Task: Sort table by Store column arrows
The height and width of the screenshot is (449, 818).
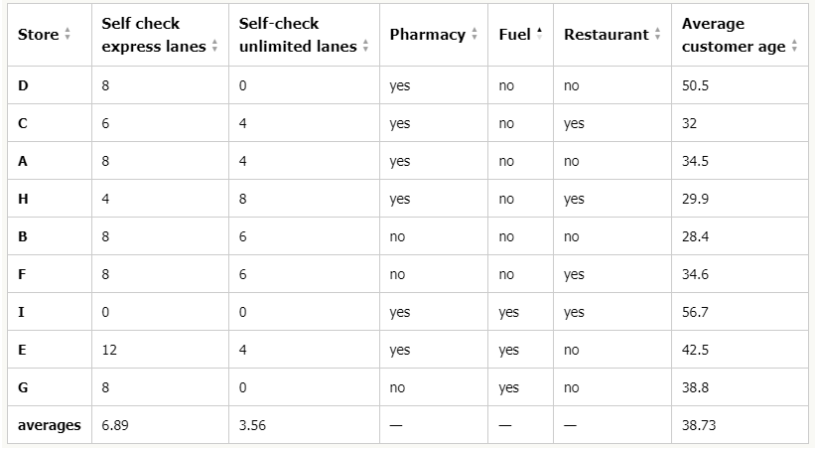Action: click(x=67, y=34)
